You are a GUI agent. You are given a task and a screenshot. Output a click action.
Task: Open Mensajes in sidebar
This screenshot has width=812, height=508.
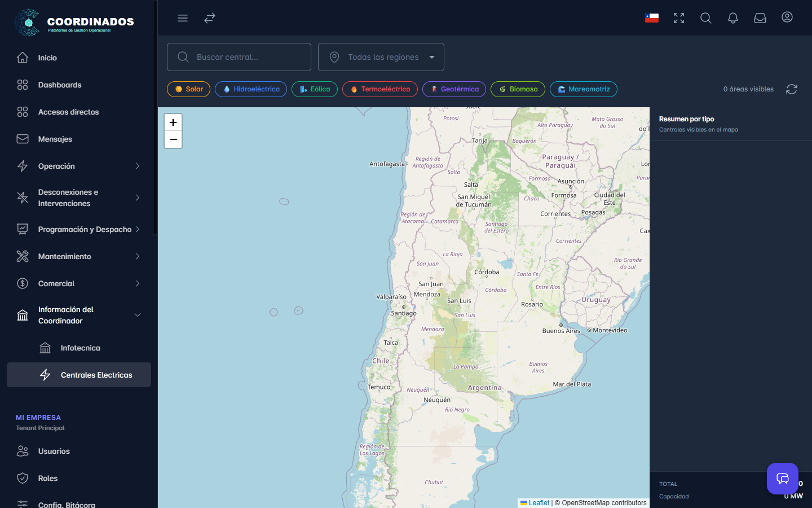[79, 139]
